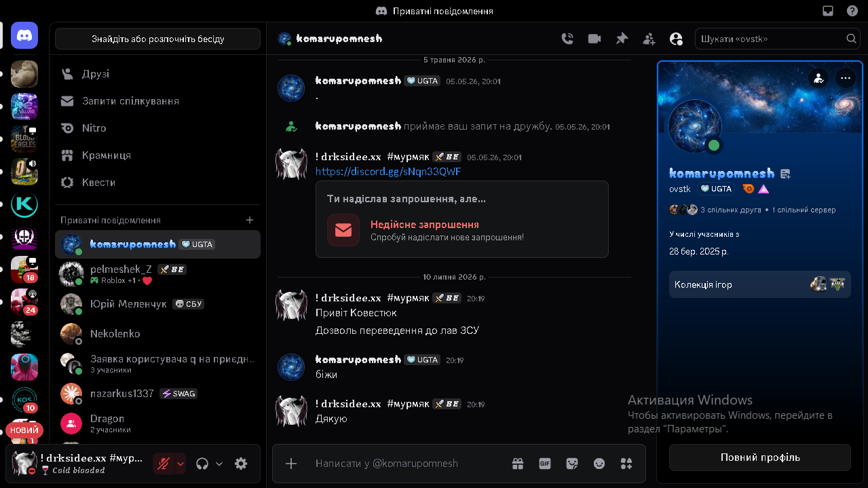The image size is (868, 488).
Task: Add friends to this DM
Action: point(649,39)
